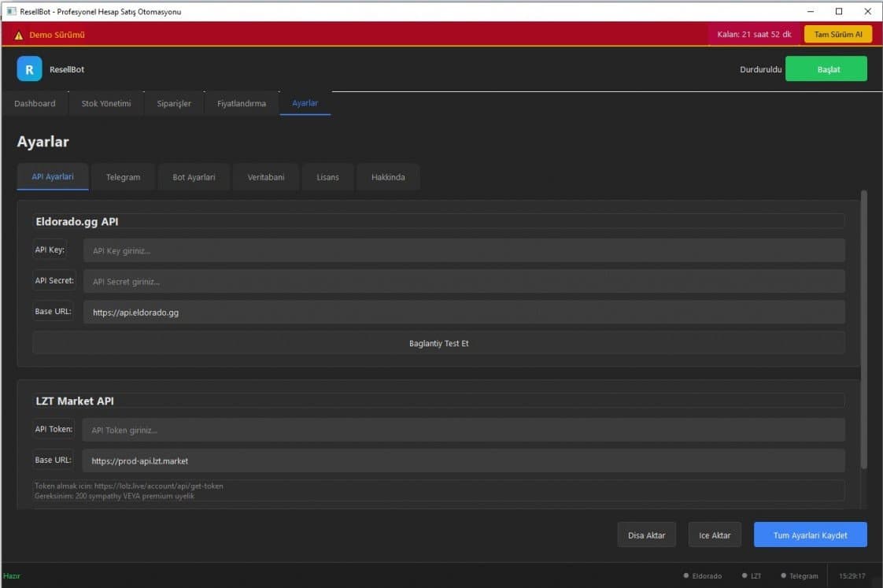Open the Dashboard tab
This screenshot has height=588, width=883.
pyautogui.click(x=35, y=104)
